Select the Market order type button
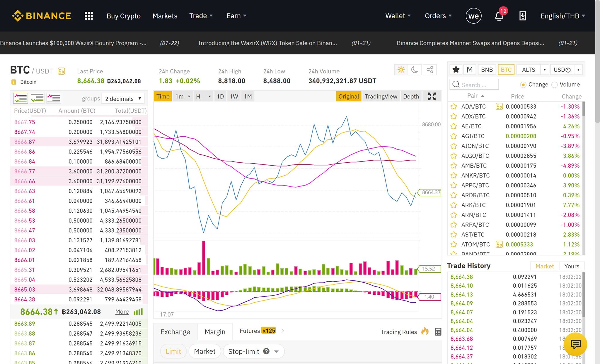 [204, 351]
